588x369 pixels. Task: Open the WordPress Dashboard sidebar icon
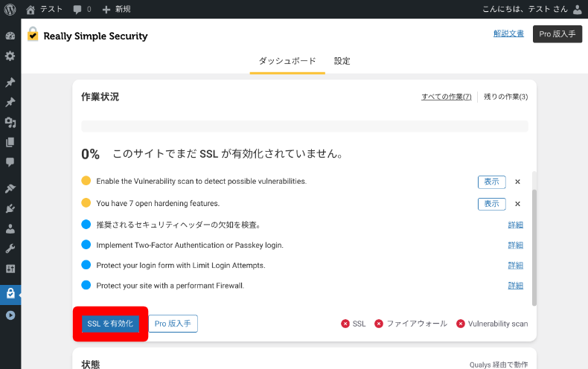(10, 36)
